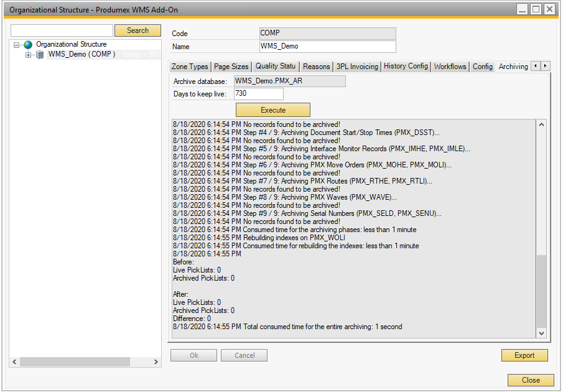Click the empty search text box
This screenshot has width=563, height=392.
pyautogui.click(x=61, y=30)
